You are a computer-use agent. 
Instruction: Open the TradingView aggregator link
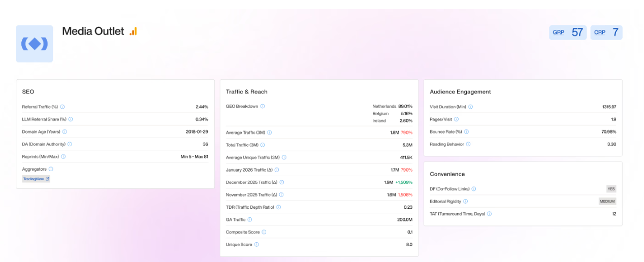click(x=36, y=179)
